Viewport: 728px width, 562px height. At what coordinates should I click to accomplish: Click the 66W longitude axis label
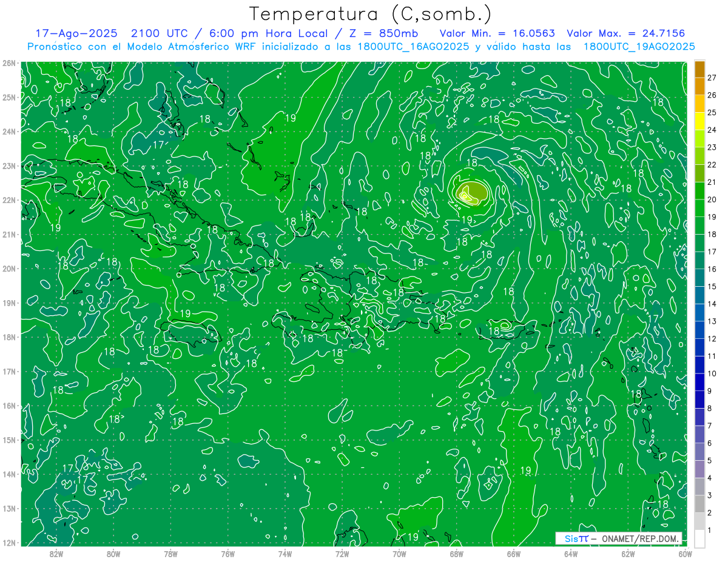[514, 554]
